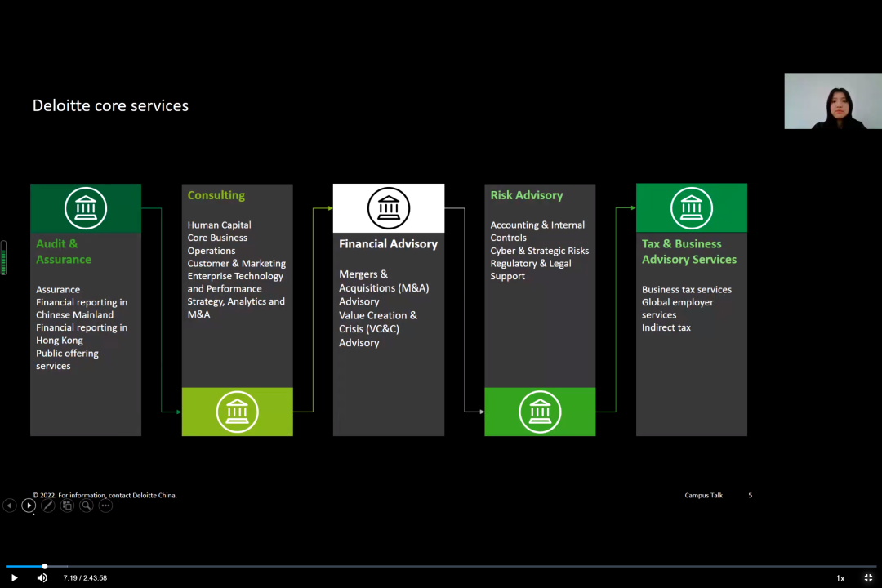Viewport: 882px width, 588px height.
Task: Open the see all slides grid icon
Action: (x=67, y=506)
